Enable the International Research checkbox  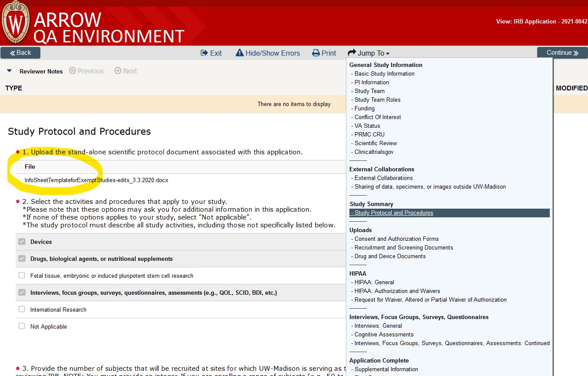[x=22, y=309]
